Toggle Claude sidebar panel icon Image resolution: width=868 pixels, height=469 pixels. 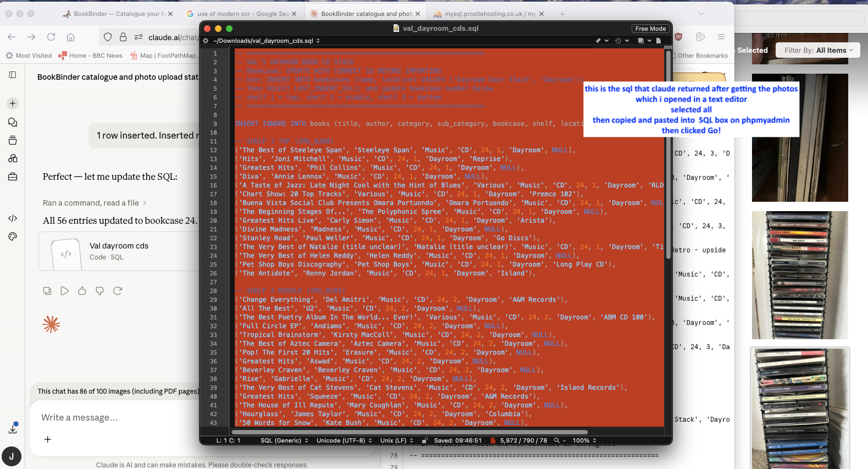click(x=13, y=75)
